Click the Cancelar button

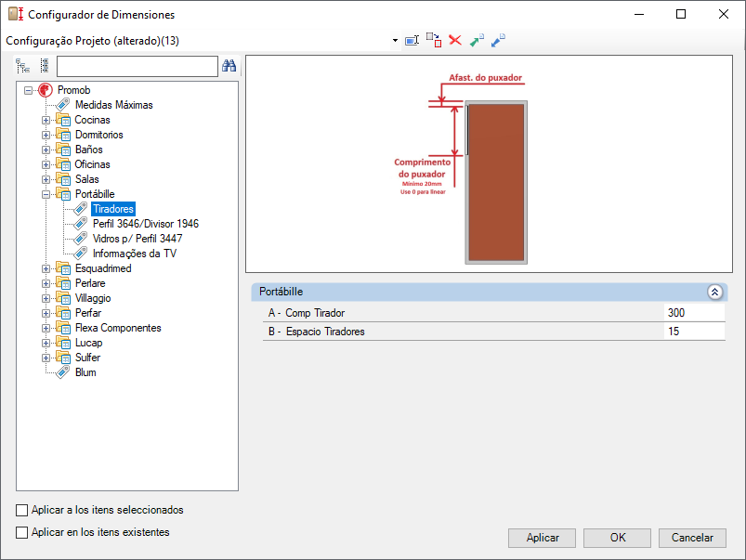(x=692, y=538)
